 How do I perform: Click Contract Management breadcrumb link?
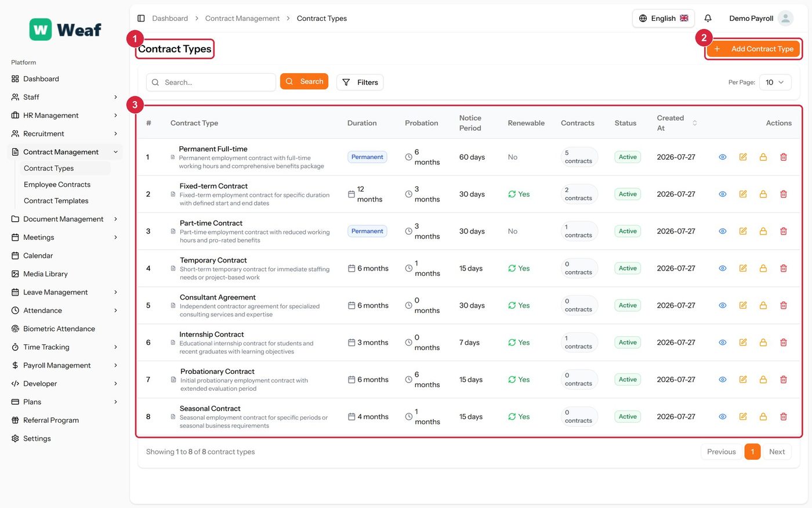[242, 19]
